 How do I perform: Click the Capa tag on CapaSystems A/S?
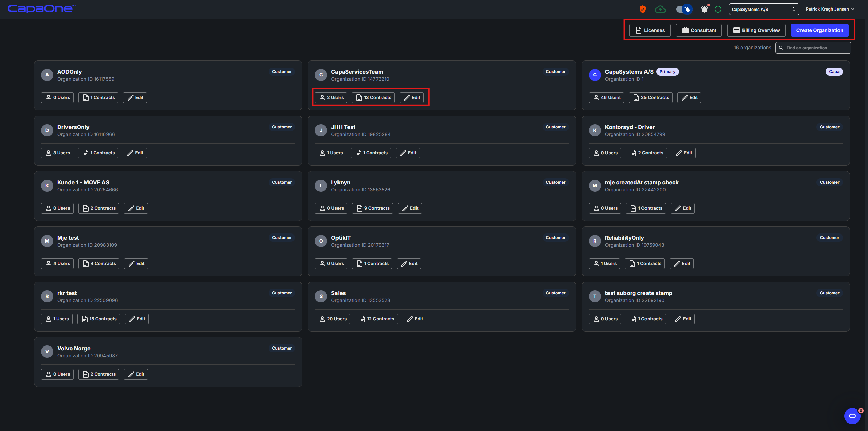[x=834, y=72]
